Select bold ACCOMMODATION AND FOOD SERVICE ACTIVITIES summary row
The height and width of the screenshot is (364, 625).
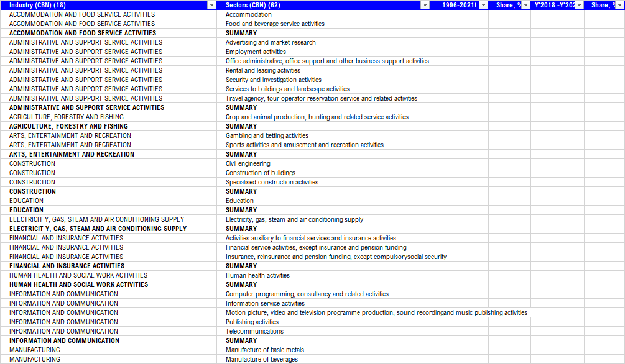click(x=108, y=33)
